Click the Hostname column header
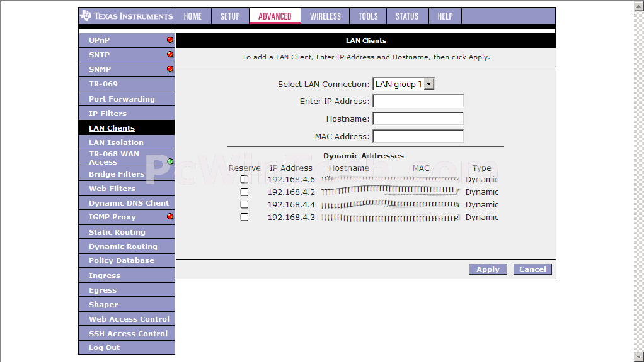This screenshot has width=644, height=362. tap(348, 168)
